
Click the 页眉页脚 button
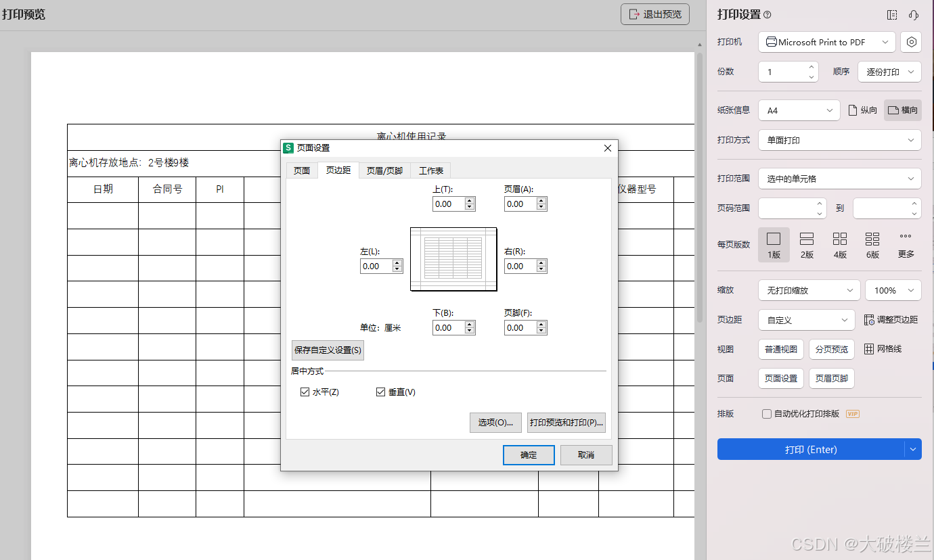(831, 379)
